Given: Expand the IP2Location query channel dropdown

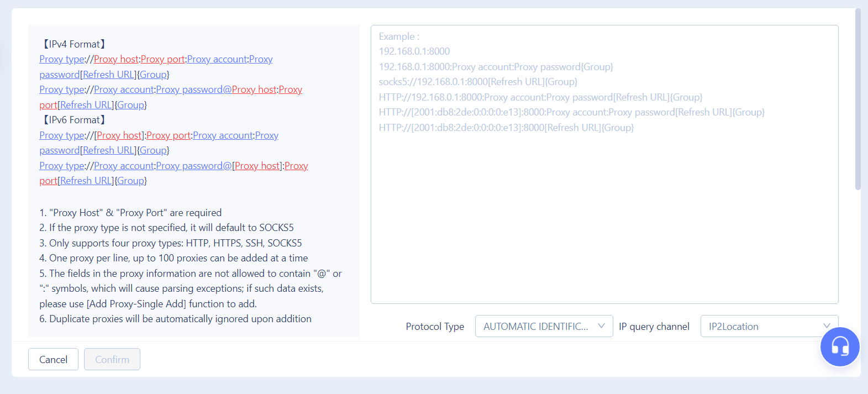Looking at the screenshot, I should (x=769, y=327).
